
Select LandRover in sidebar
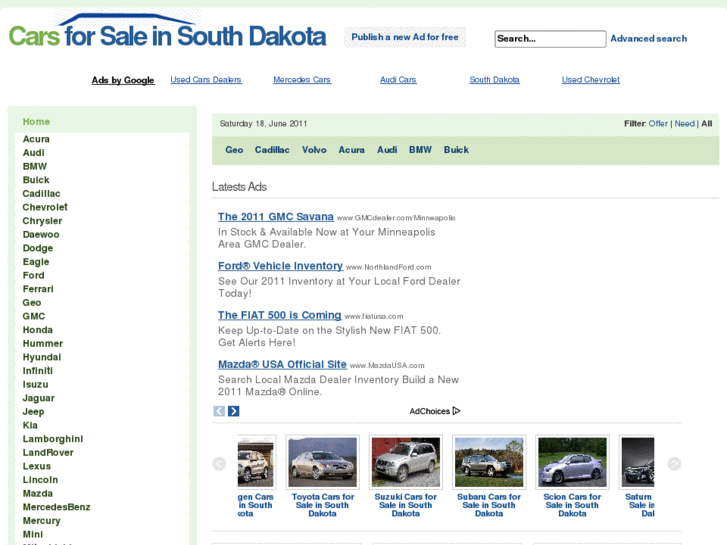coord(48,453)
